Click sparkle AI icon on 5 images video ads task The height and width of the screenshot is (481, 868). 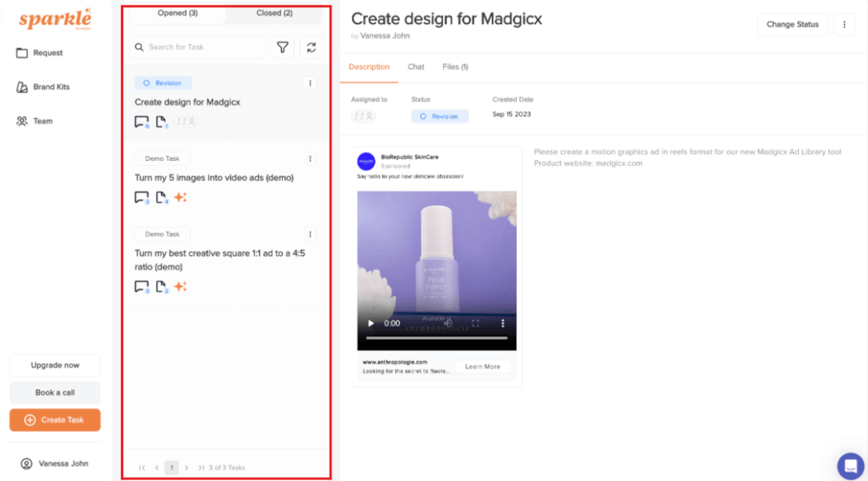pyautogui.click(x=181, y=197)
